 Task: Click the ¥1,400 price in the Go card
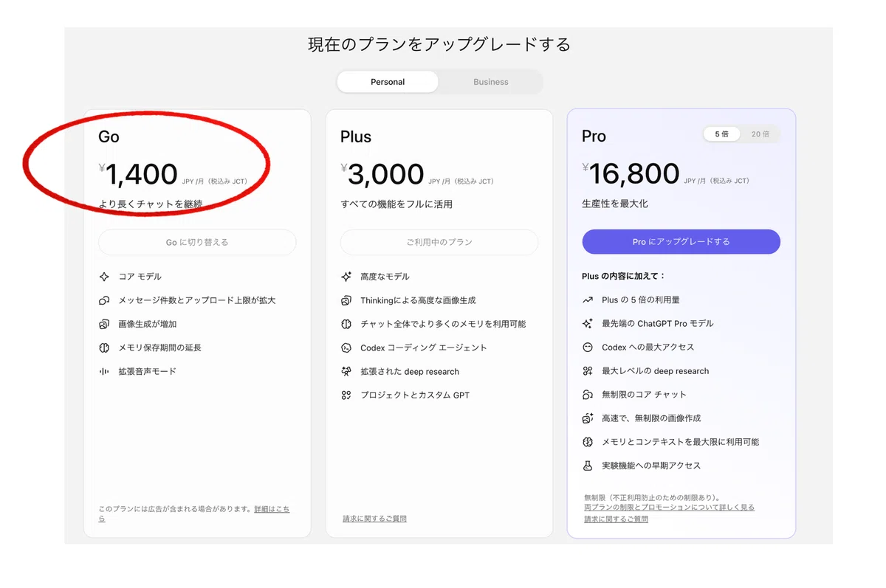(x=138, y=175)
